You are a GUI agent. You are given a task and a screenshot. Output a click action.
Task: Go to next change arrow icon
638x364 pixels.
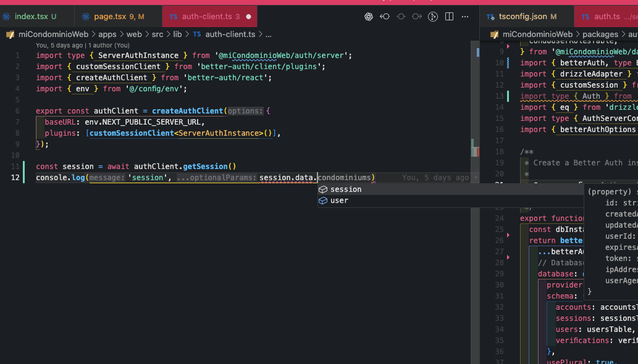tap(417, 17)
